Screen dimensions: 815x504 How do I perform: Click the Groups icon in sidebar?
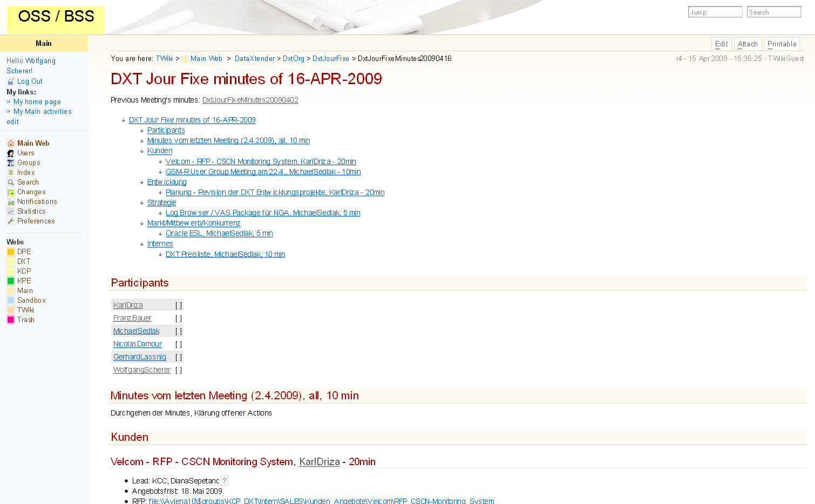10,163
